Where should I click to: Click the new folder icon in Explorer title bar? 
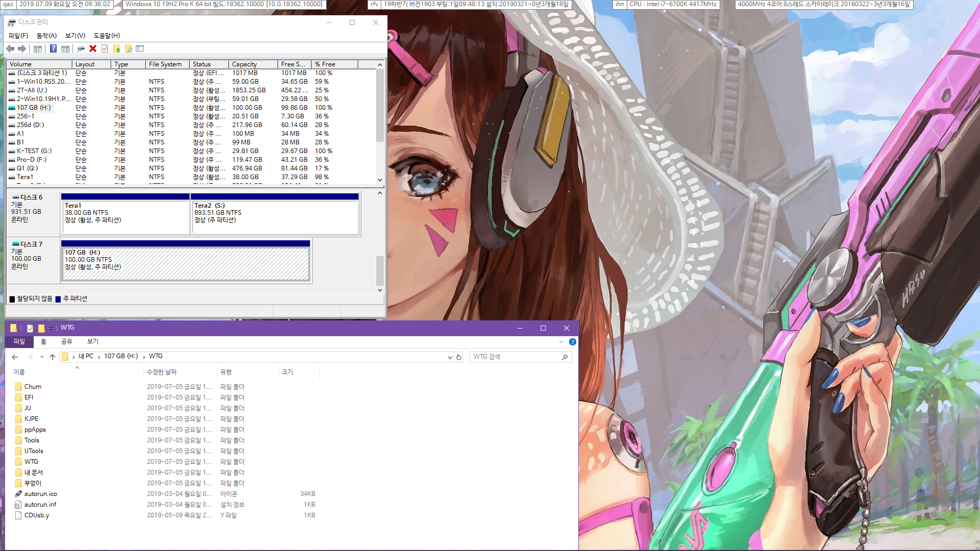pyautogui.click(x=41, y=328)
